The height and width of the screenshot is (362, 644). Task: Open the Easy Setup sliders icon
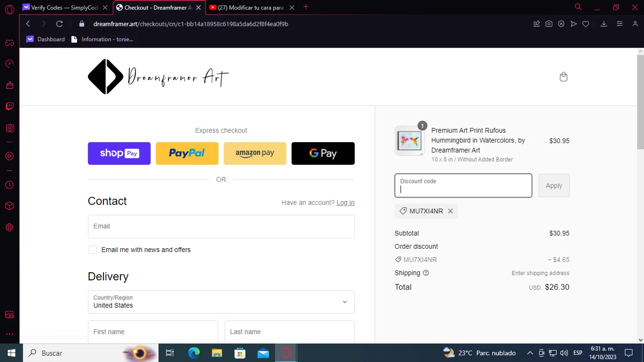pos(620,24)
